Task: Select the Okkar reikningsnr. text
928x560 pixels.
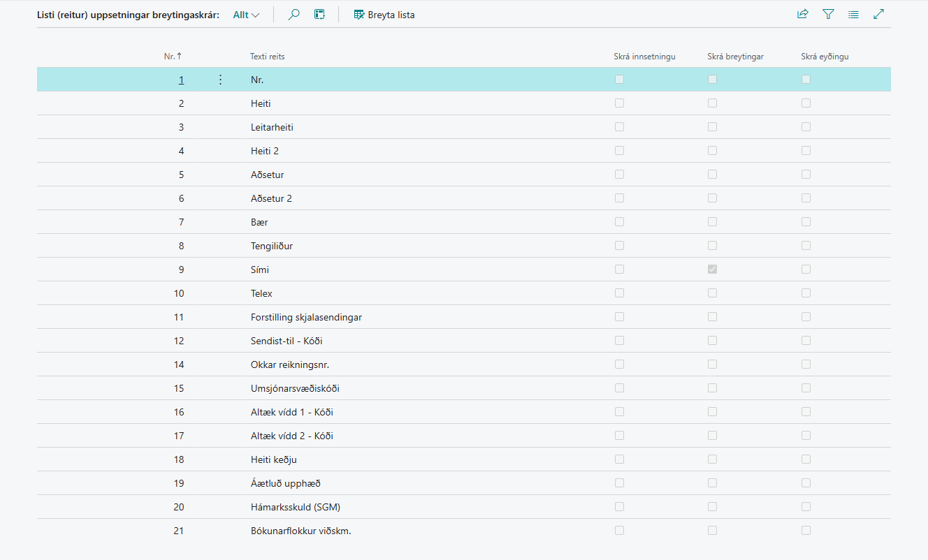Action: [x=290, y=364]
